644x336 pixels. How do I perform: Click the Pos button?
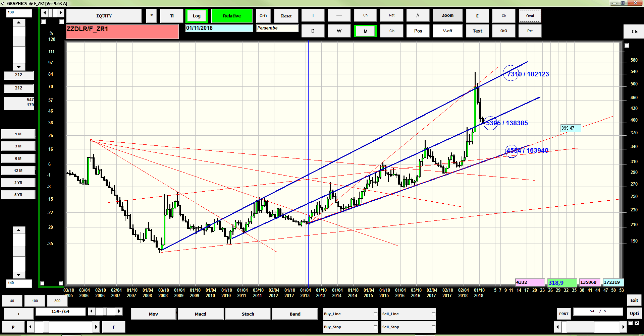tap(418, 31)
